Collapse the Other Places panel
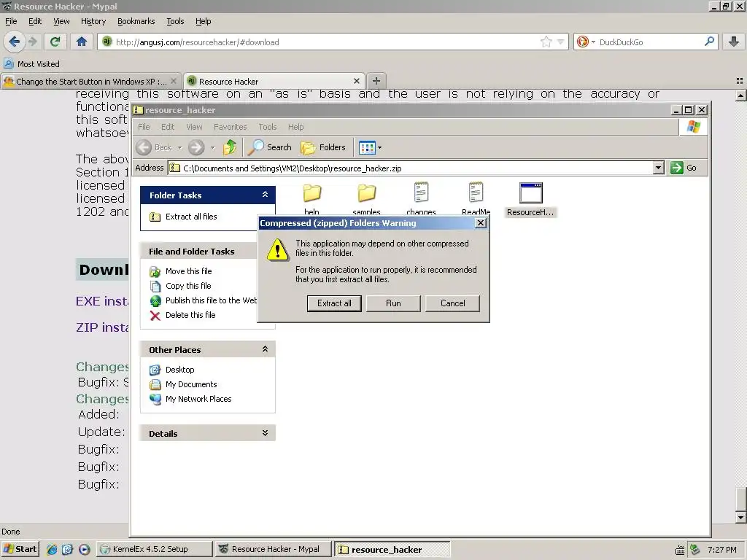This screenshot has width=747, height=560. (x=265, y=349)
